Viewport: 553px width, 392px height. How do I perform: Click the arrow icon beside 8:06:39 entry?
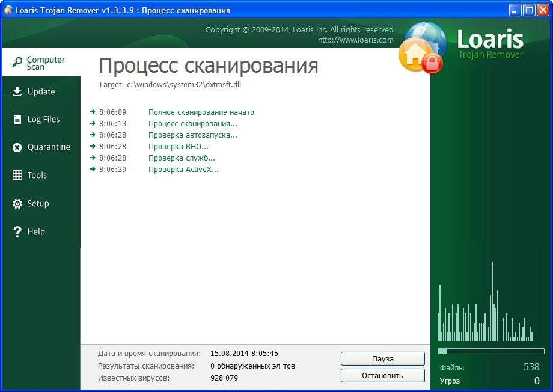tap(93, 169)
